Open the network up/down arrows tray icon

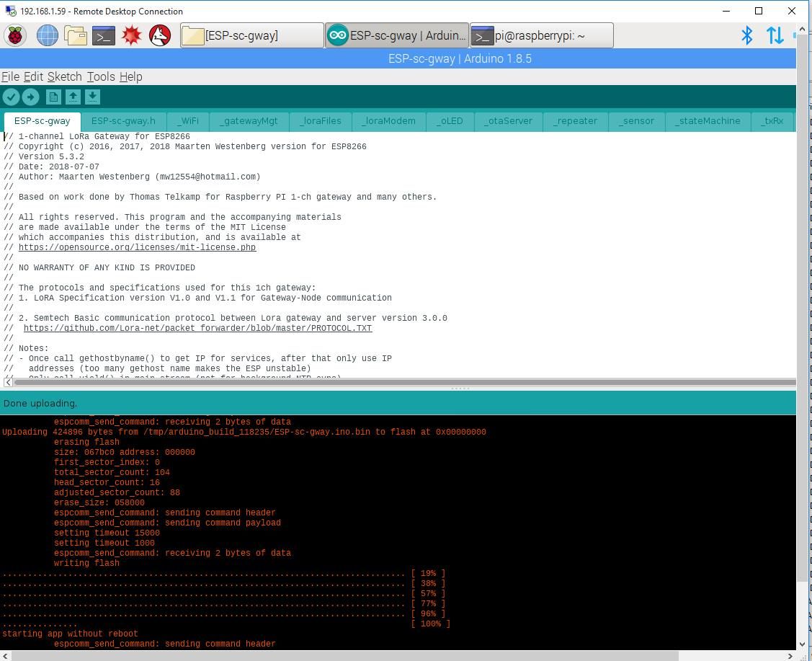775,35
